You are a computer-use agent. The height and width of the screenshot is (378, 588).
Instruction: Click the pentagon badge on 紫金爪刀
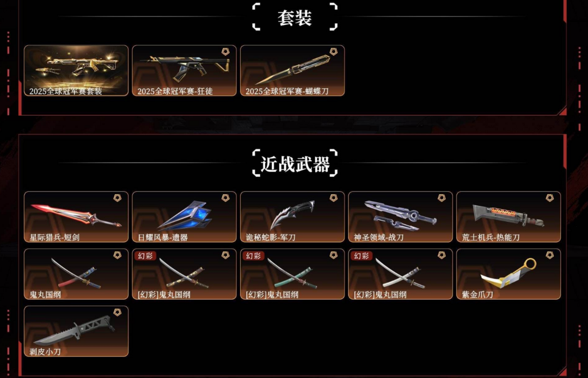coord(549,255)
